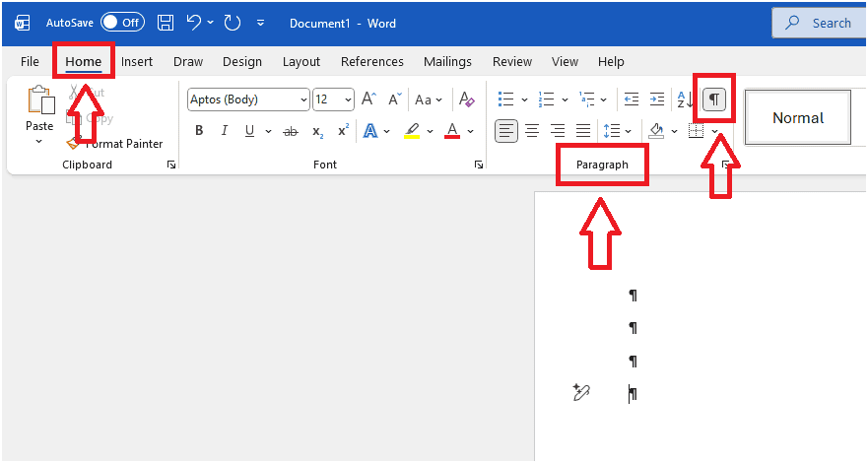Open the Undo history dropdown arrow

pyautogui.click(x=211, y=23)
